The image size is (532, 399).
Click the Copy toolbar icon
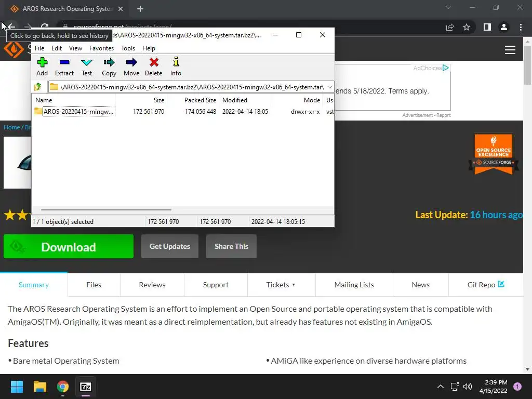click(109, 66)
